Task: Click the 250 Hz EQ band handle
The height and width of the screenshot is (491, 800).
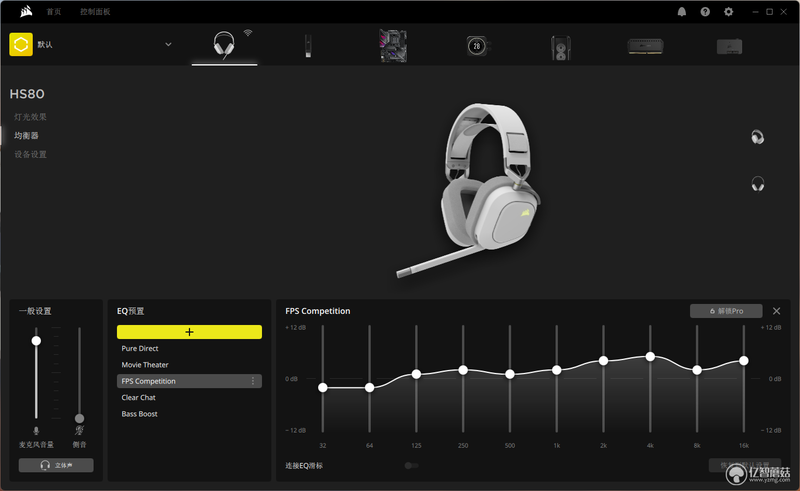Action: pos(463,370)
